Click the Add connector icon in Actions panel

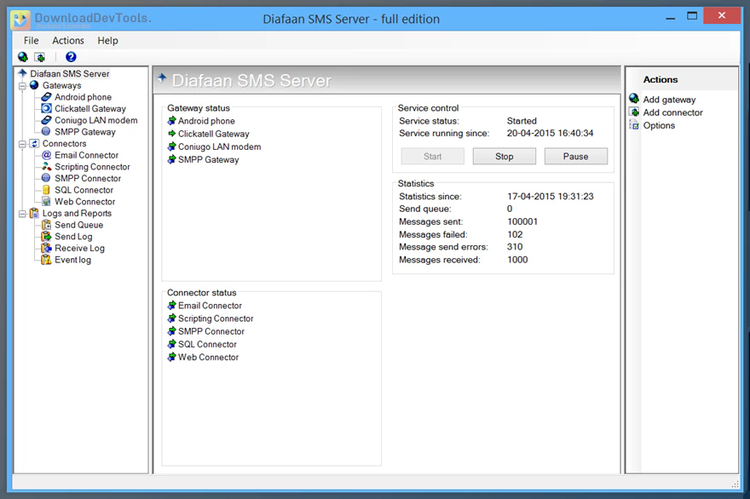(x=634, y=112)
